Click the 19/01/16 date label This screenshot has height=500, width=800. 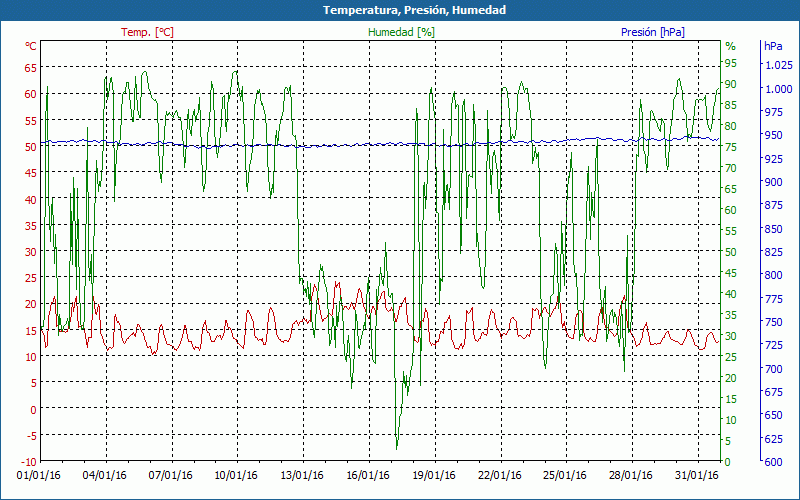434,476
